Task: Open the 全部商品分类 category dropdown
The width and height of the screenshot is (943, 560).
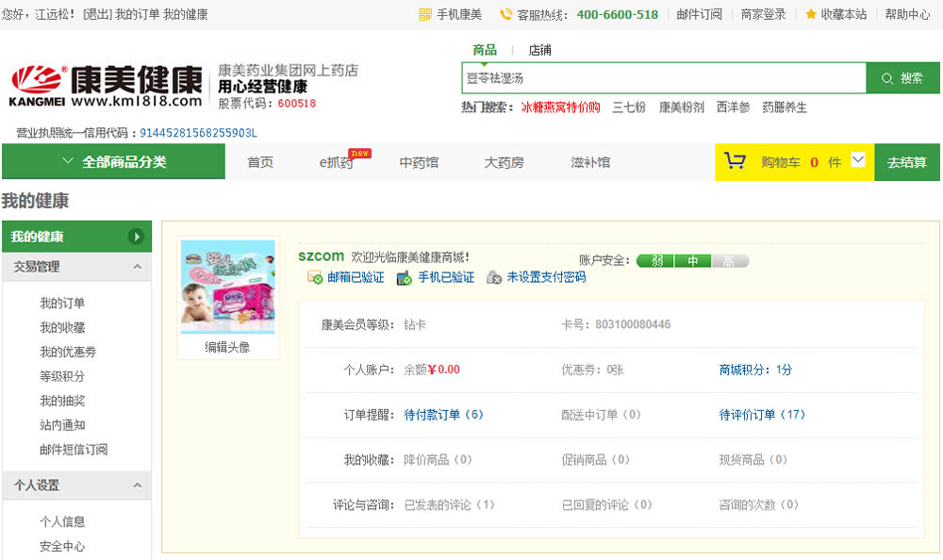Action: coord(114,162)
